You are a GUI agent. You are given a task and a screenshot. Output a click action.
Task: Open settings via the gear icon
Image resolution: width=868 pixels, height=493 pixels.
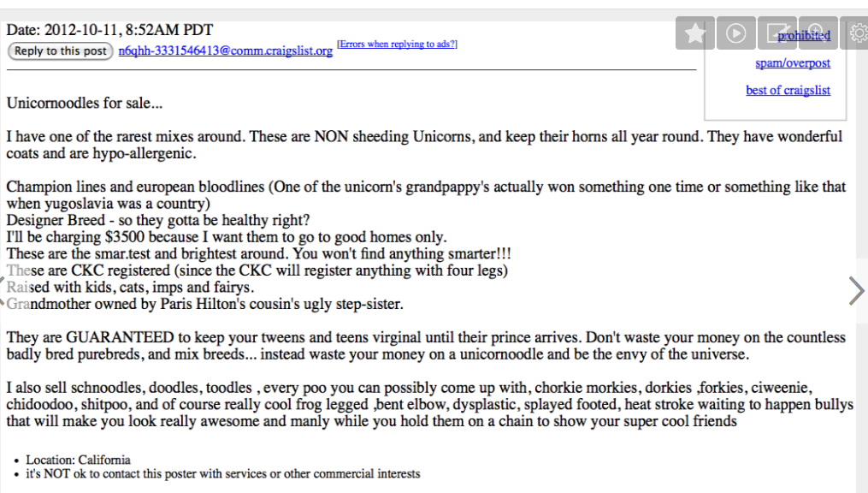click(x=858, y=33)
